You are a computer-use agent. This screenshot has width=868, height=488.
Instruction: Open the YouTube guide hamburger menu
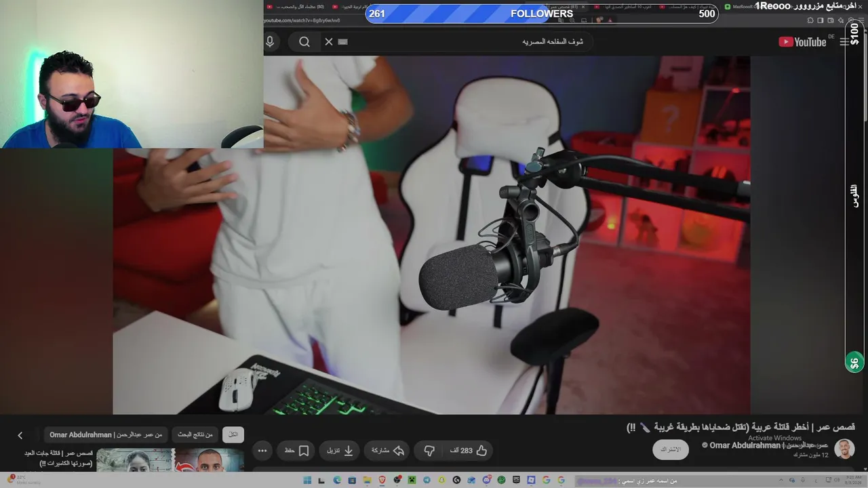[x=844, y=42]
